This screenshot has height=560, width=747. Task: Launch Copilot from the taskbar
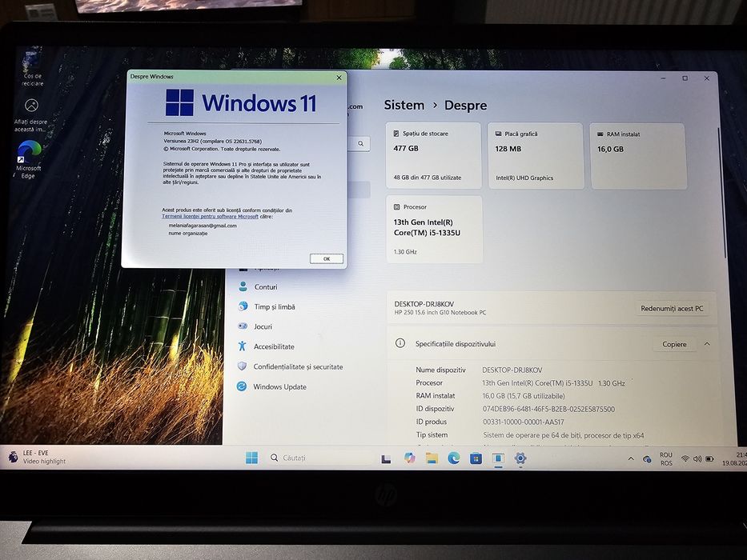click(409, 458)
